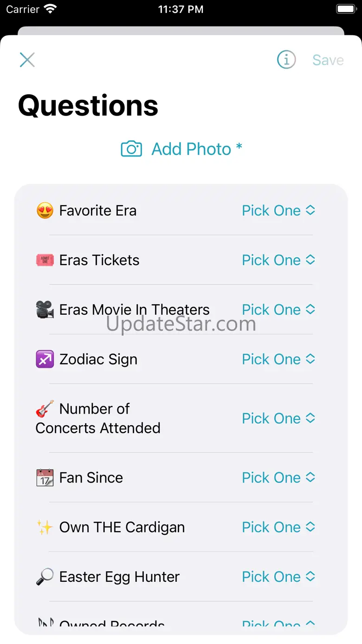This screenshot has width=362, height=644.
Task: Tap heart-eyes emoji beside Favorite Era
Action: [45, 211]
